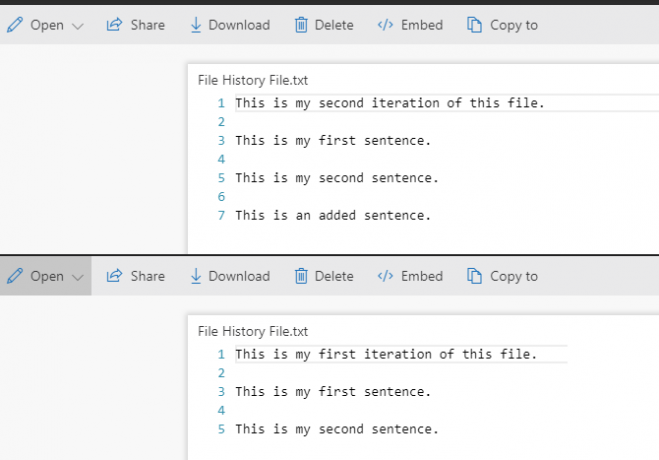
Task: Click the pencil Open icon in top toolbar
Action: [15, 25]
